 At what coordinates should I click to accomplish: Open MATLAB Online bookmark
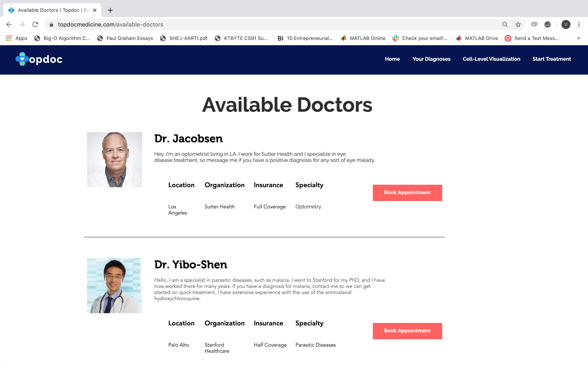click(363, 38)
